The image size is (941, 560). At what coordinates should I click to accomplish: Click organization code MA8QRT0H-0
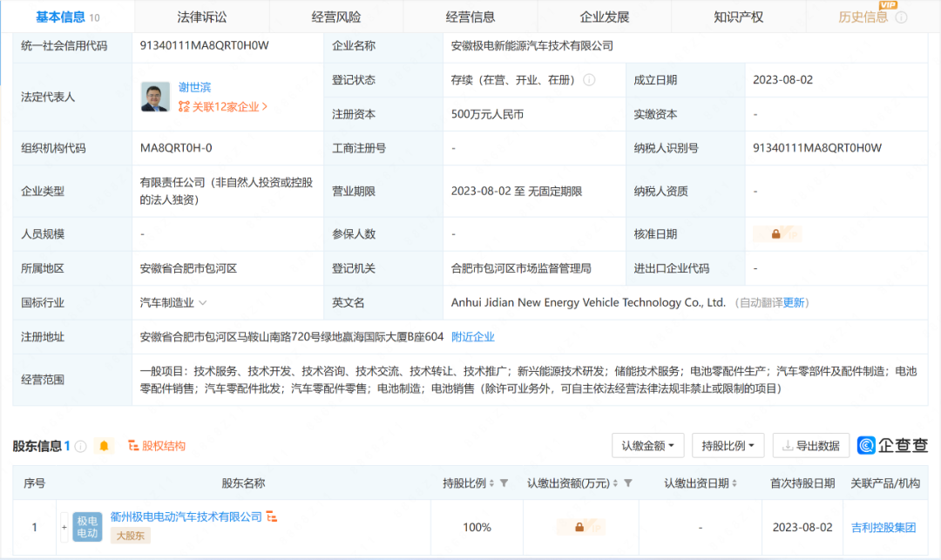176,148
